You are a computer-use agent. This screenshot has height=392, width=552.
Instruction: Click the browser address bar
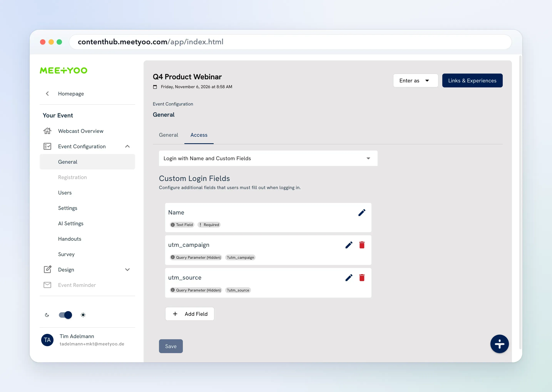290,42
